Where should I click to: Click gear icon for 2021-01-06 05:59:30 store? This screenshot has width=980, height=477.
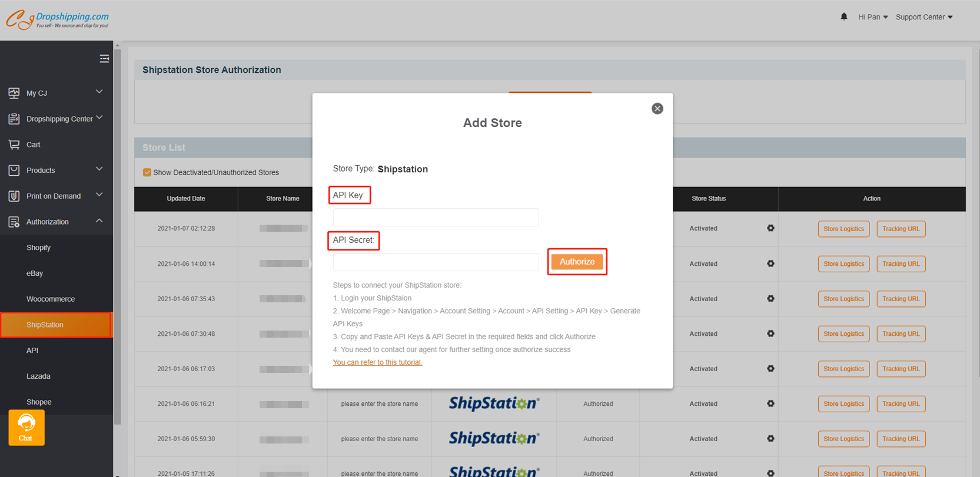click(x=770, y=439)
